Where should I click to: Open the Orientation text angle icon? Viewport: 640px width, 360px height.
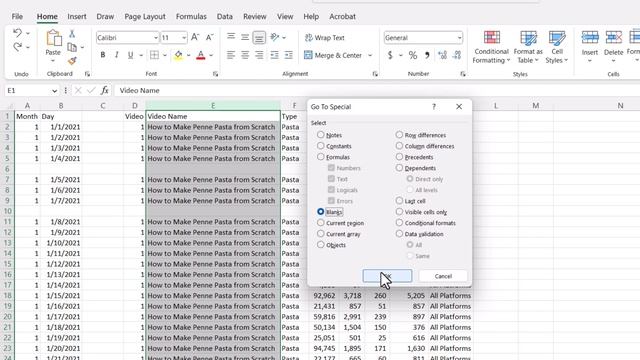tap(275, 37)
